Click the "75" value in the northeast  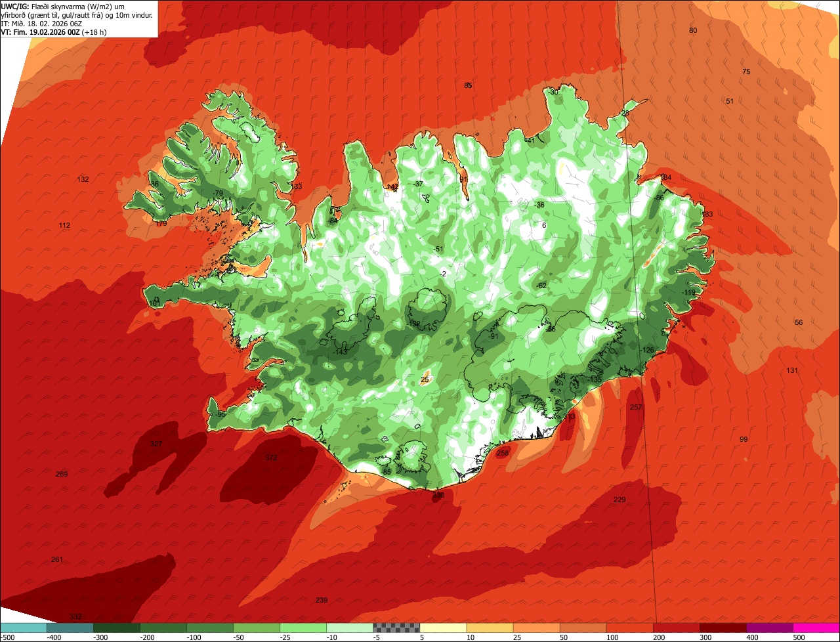pos(746,72)
